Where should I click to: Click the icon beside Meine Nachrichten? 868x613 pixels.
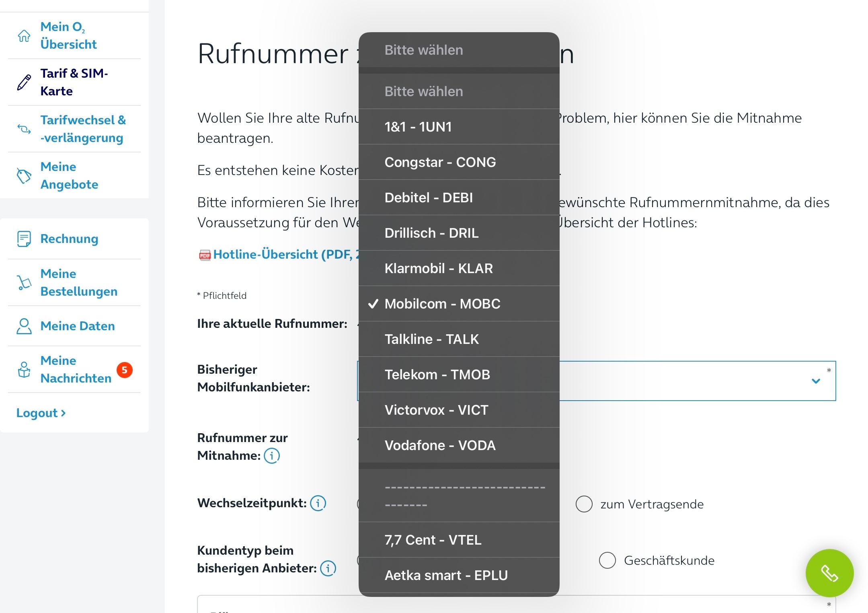coord(24,369)
